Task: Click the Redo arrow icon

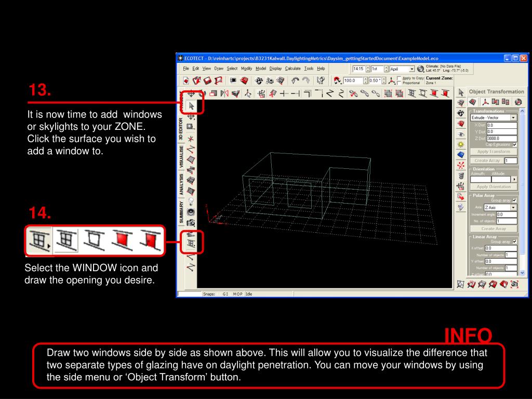Action: (306, 81)
